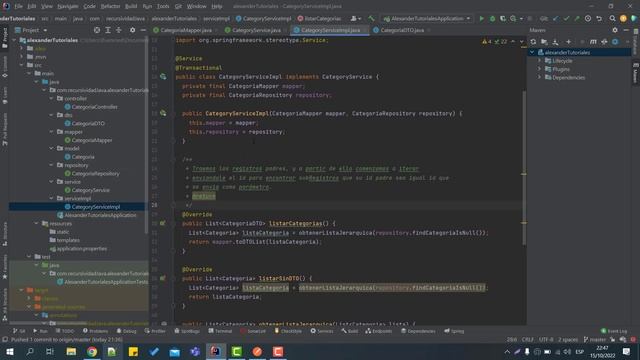Viewport: 640px width, 360px height.
Task: Click Expand All icon in Project panel
Action: [x=108, y=30]
